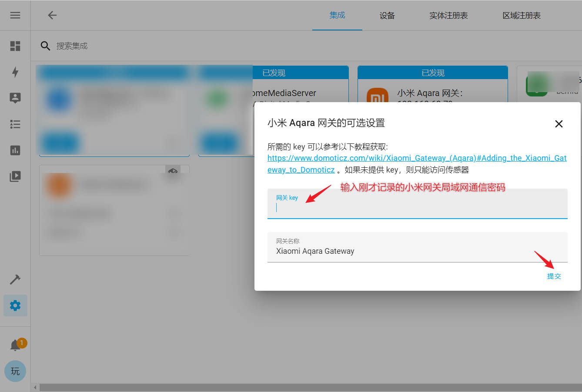
Task: Click scrollbar left arrow at bottom
Action: (x=35, y=387)
